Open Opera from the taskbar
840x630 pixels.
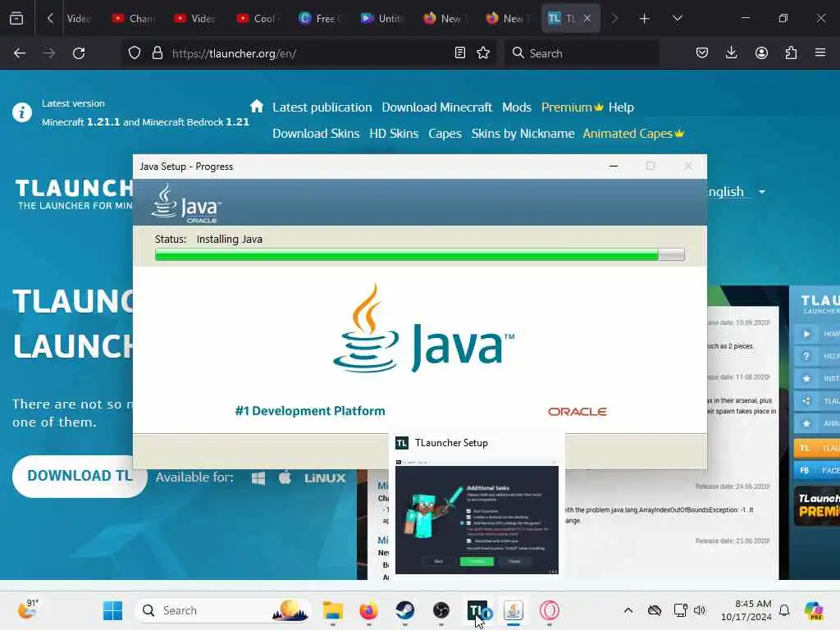click(x=549, y=610)
